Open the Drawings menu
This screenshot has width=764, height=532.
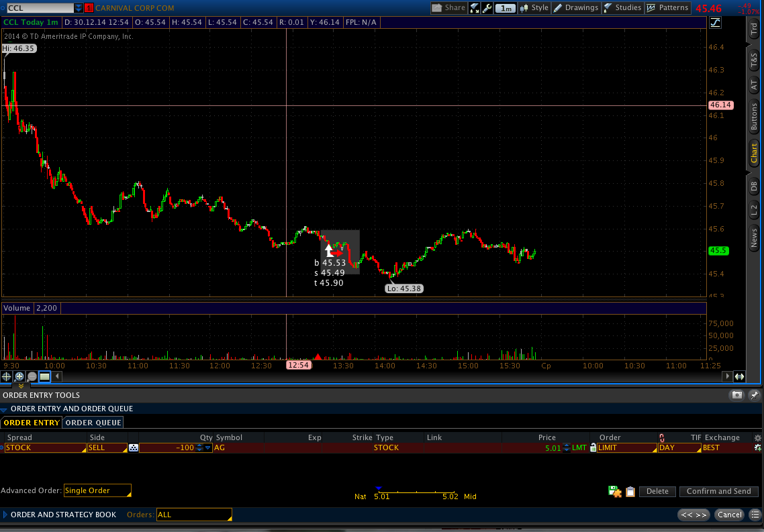(576, 8)
